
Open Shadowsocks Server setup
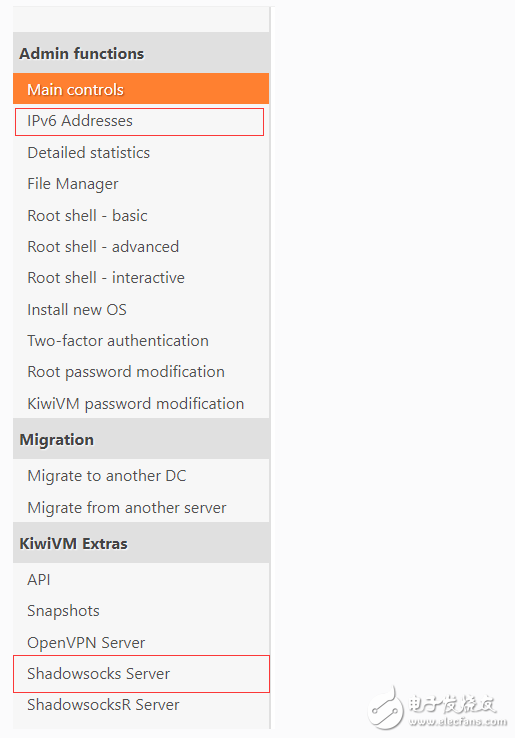pos(141,674)
